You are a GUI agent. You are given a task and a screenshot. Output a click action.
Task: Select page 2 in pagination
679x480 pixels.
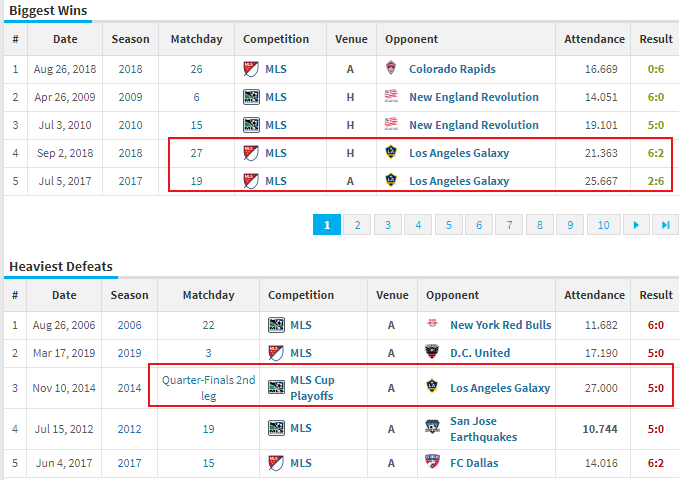tap(356, 225)
